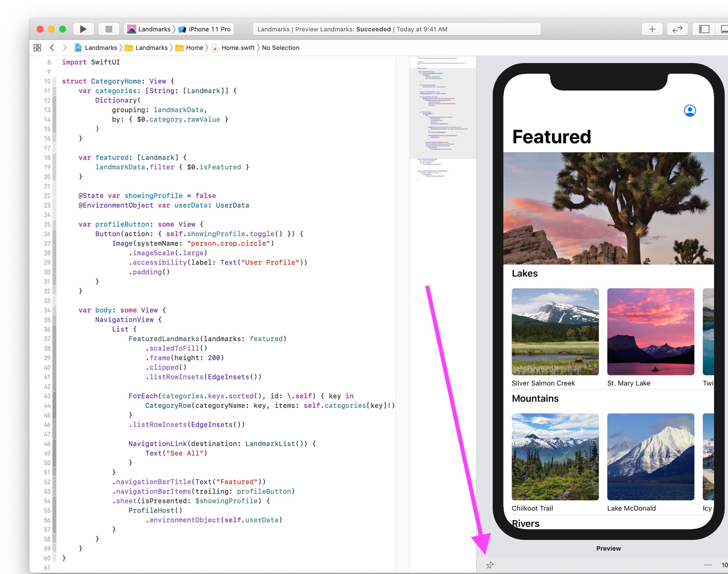Open the Library plus button

652,29
